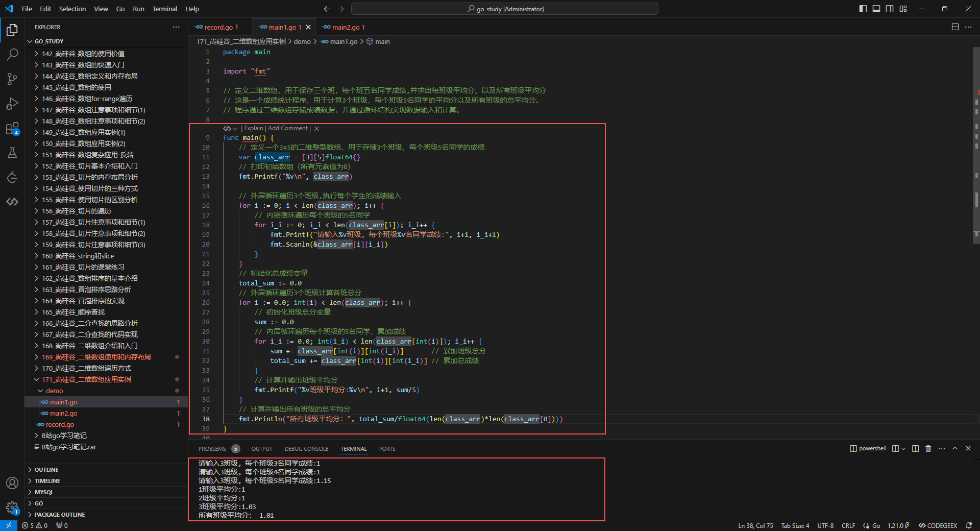This screenshot has width=980, height=531.
Task: Open the CodeGeeX code lens dropdown chevron
Action: [235, 129]
